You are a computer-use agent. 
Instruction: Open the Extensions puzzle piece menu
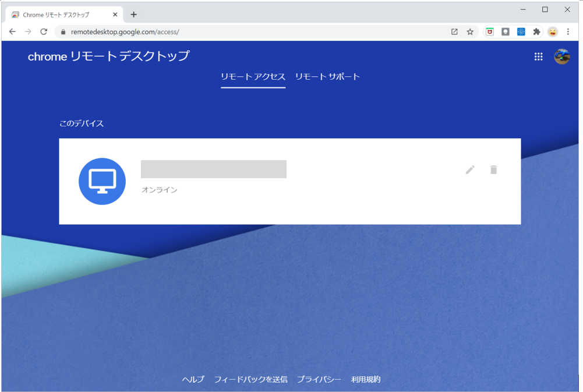tap(536, 32)
